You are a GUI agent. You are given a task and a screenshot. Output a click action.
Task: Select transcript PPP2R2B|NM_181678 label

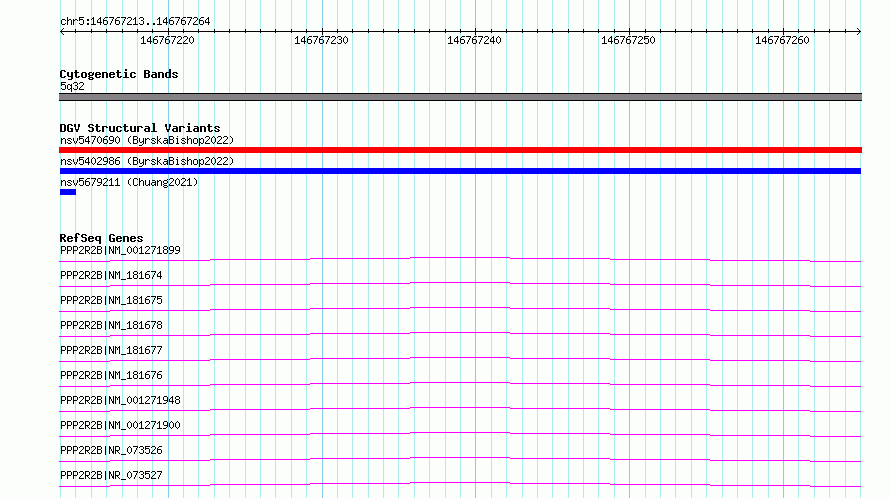111,325
